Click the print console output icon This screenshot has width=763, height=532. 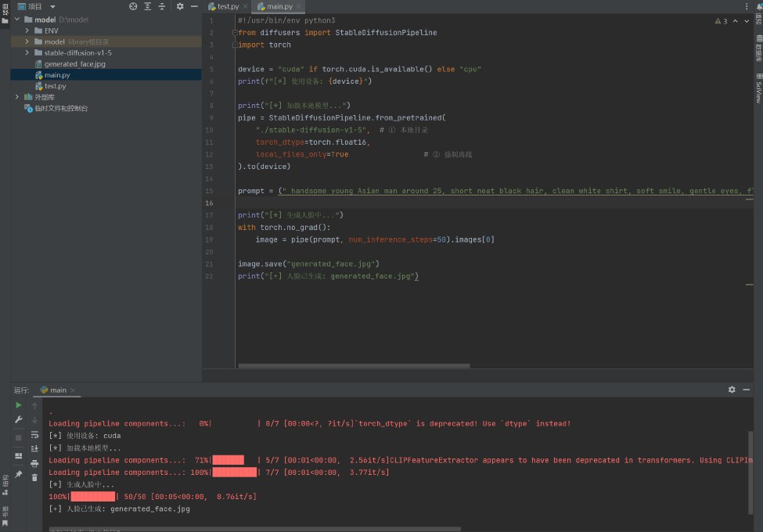[34, 463]
